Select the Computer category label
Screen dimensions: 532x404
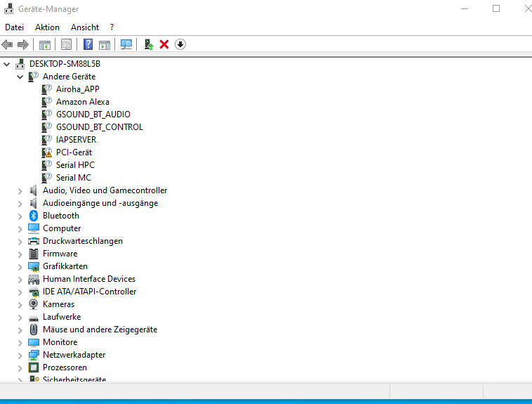pos(62,228)
